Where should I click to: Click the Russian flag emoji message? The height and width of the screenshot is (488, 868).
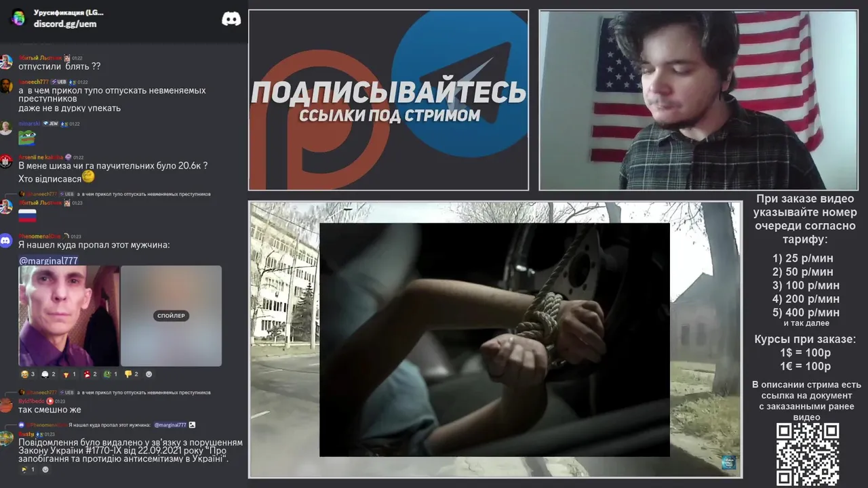tap(27, 216)
